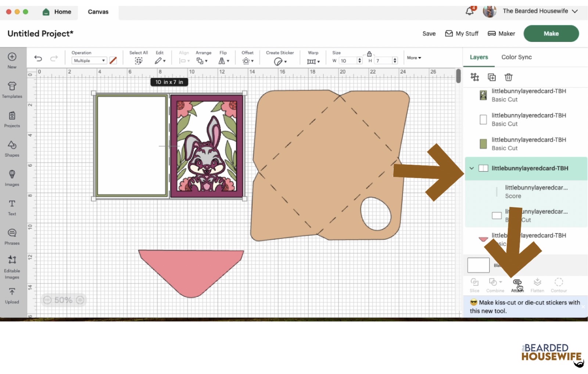Click the Undo arrow icon

pos(38,58)
